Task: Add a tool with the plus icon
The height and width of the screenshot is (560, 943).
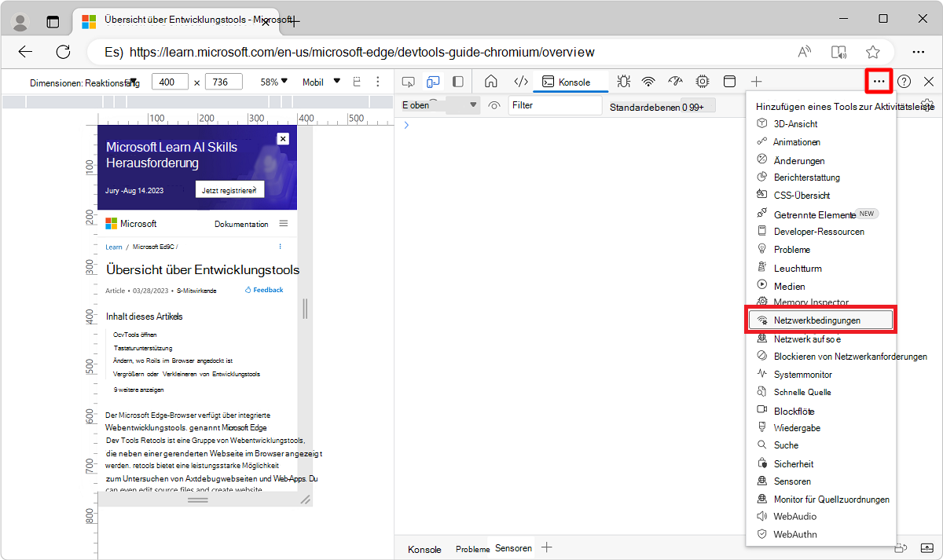Action: tap(756, 81)
